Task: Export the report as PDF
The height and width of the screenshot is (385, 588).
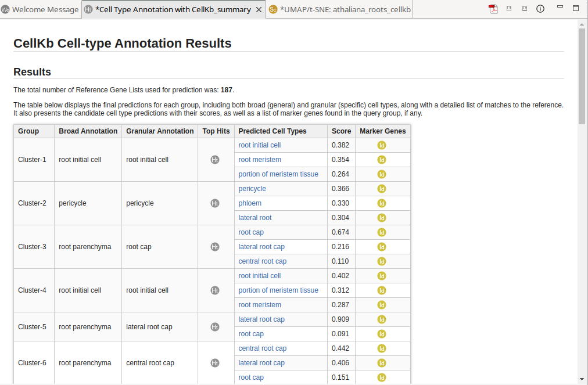Action: 493,9
